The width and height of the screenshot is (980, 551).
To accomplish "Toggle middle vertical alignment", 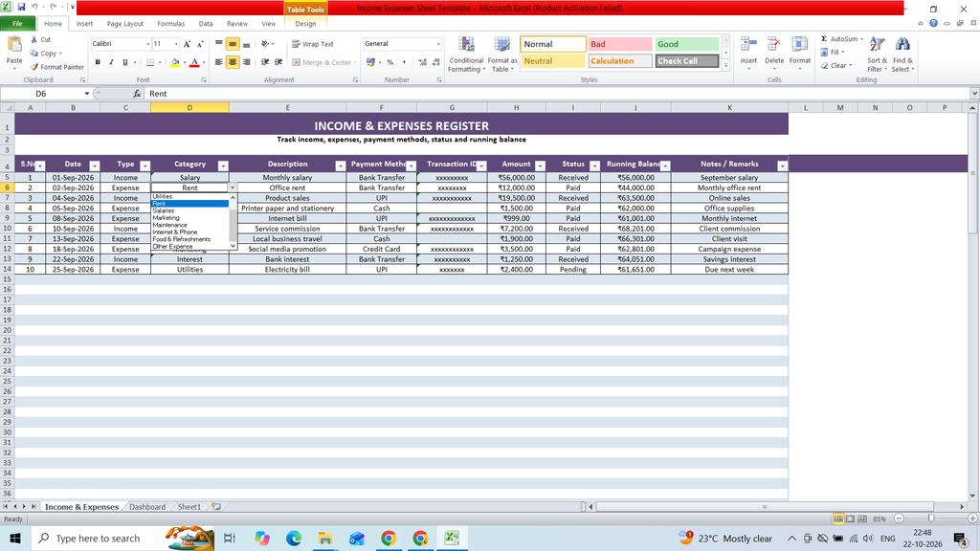I will click(233, 44).
